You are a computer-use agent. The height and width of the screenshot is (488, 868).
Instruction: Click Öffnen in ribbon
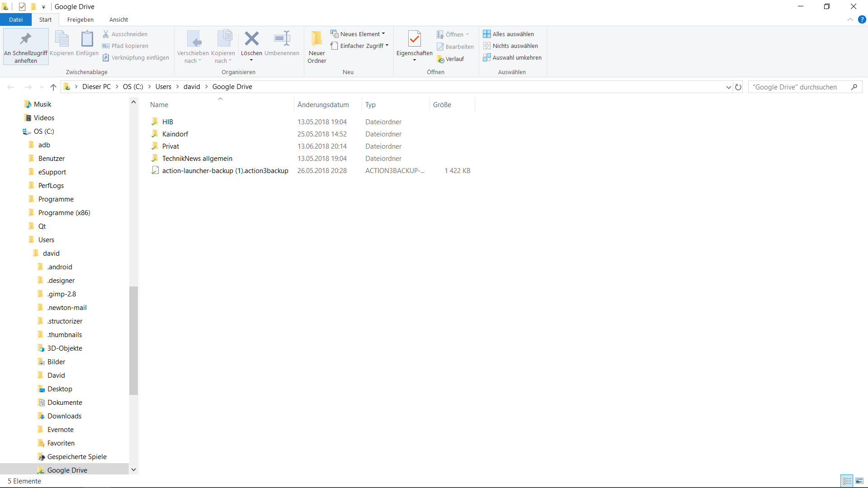coord(453,34)
